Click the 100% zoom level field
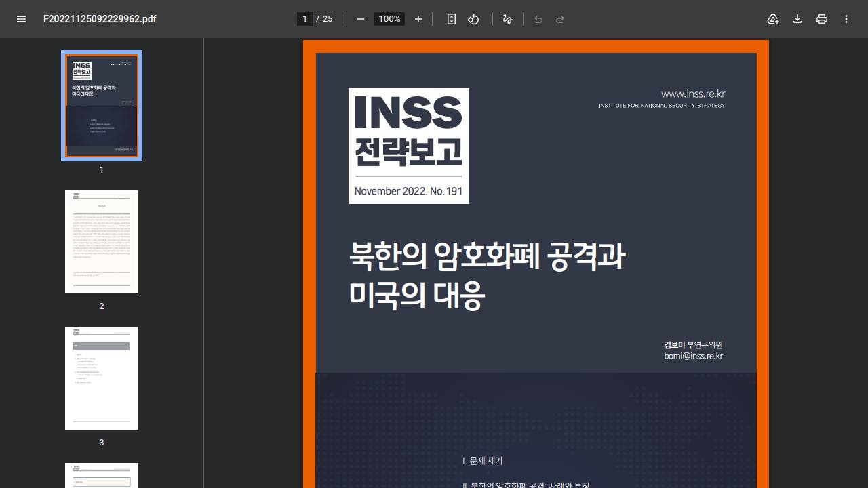The height and width of the screenshot is (488, 868). (x=389, y=19)
